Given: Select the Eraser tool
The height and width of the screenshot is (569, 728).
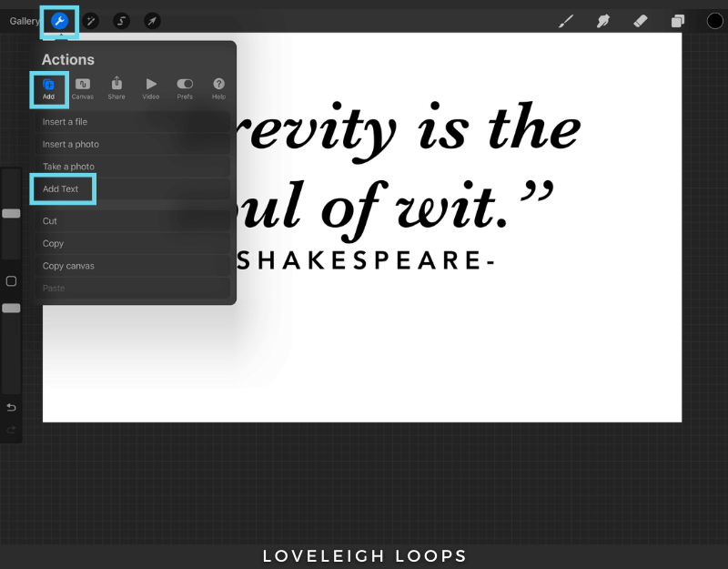Looking at the screenshot, I should click(x=640, y=20).
